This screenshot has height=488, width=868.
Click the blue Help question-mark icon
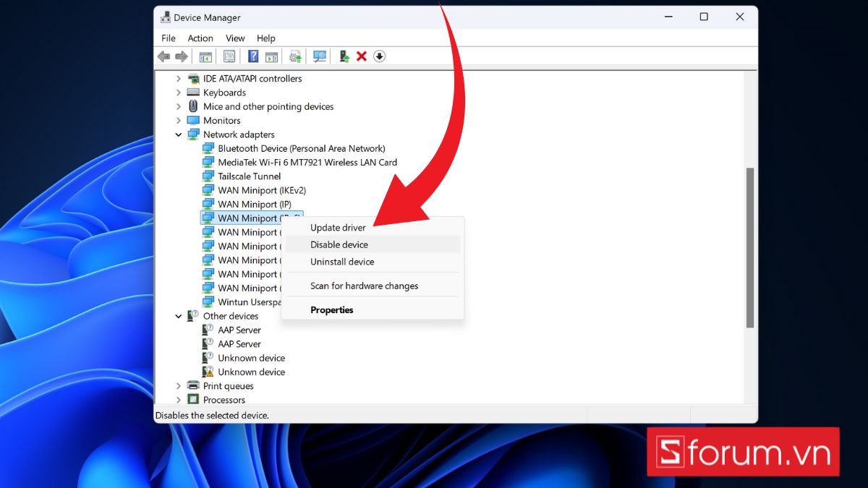tap(253, 56)
